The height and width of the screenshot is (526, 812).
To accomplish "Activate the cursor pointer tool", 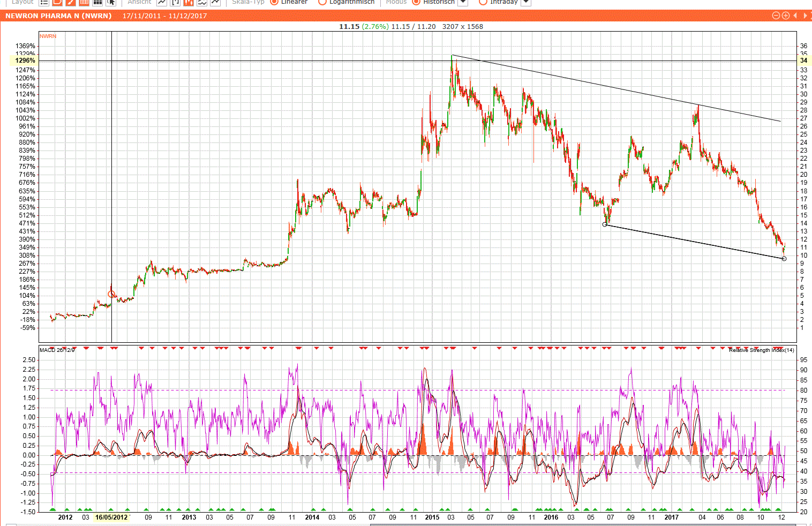I will [111, 2].
